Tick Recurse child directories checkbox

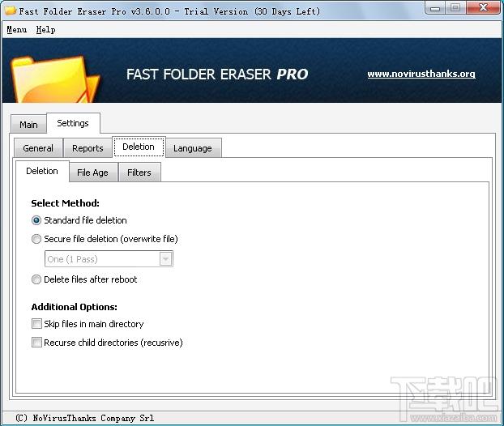click(36, 343)
